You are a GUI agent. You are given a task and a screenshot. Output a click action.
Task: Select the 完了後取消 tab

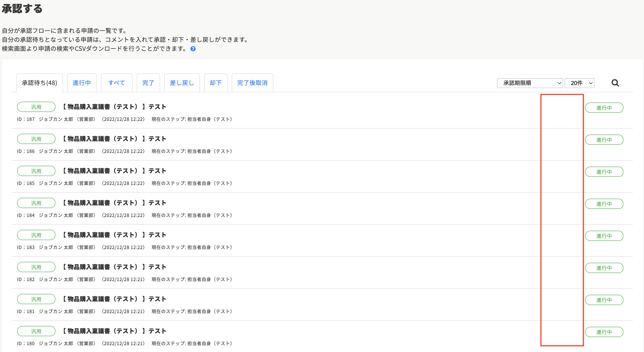coord(252,83)
